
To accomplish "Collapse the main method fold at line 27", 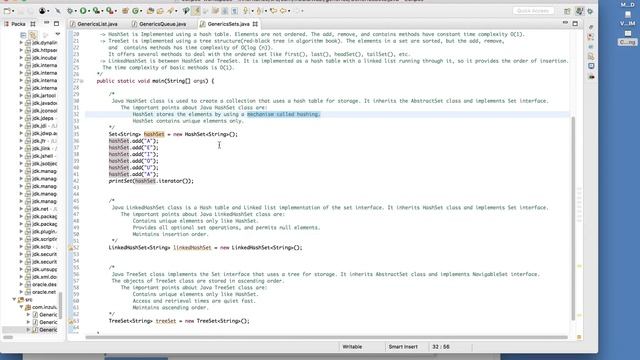I will (x=82, y=81).
